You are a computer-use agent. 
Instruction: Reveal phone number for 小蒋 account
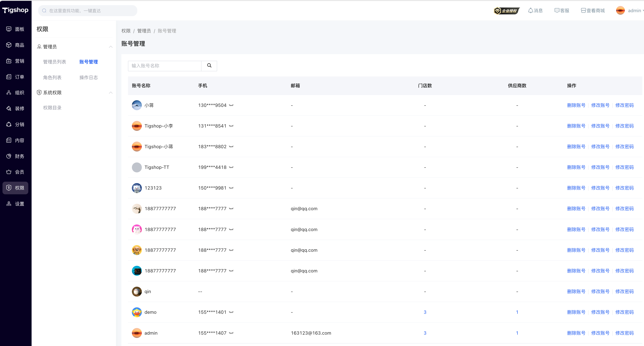(231, 105)
